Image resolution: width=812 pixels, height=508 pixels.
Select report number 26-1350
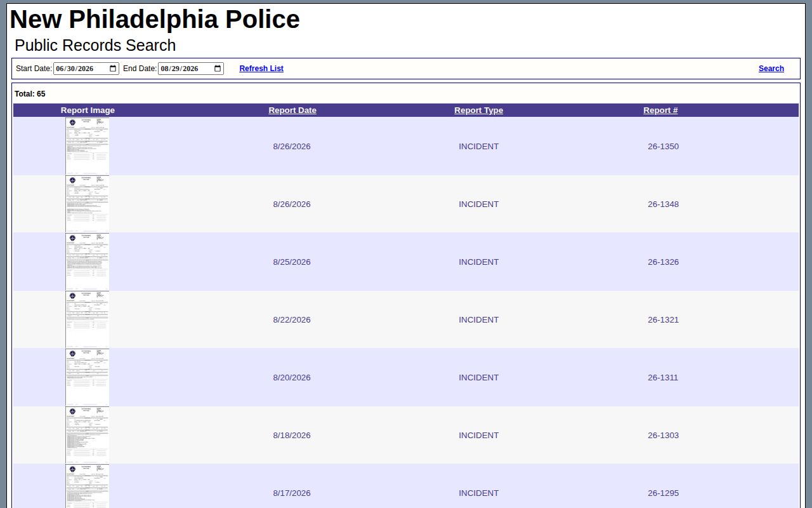[x=663, y=147]
